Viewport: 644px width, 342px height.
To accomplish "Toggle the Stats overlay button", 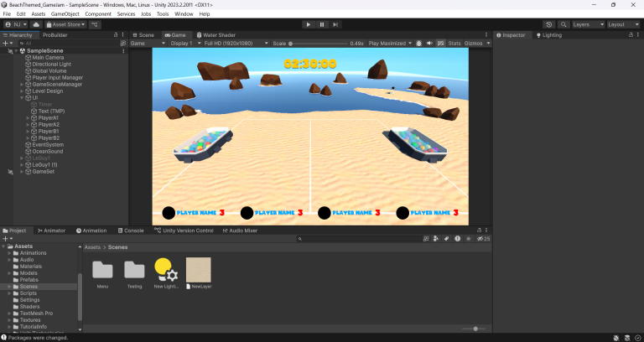I will (x=454, y=43).
